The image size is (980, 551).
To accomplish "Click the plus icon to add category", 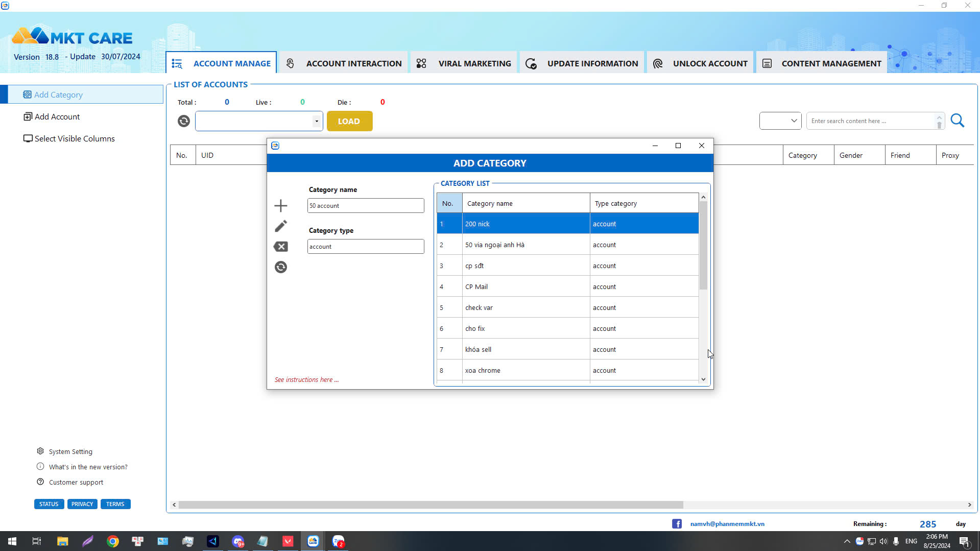I will [x=281, y=206].
